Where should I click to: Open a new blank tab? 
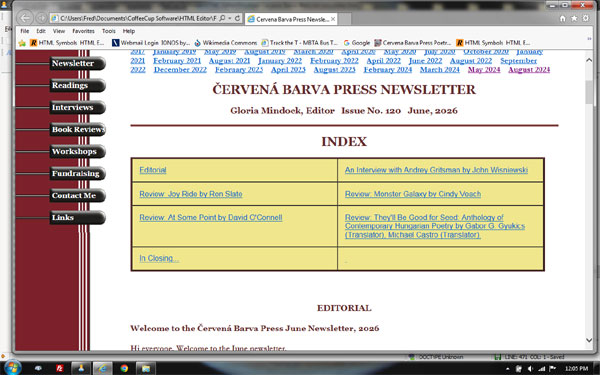point(344,19)
